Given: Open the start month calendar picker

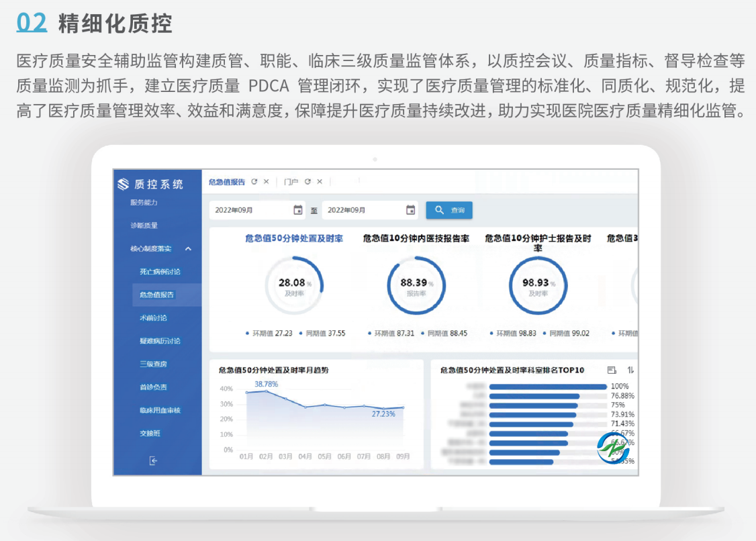Looking at the screenshot, I should point(298,210).
